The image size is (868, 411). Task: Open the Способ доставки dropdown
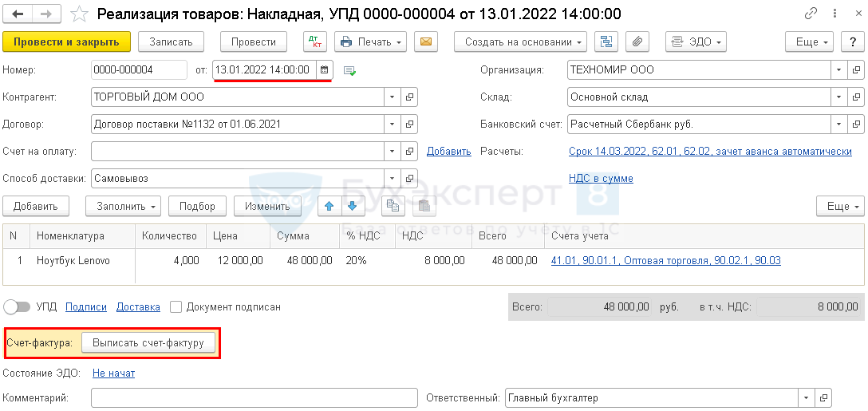pyautogui.click(x=392, y=179)
